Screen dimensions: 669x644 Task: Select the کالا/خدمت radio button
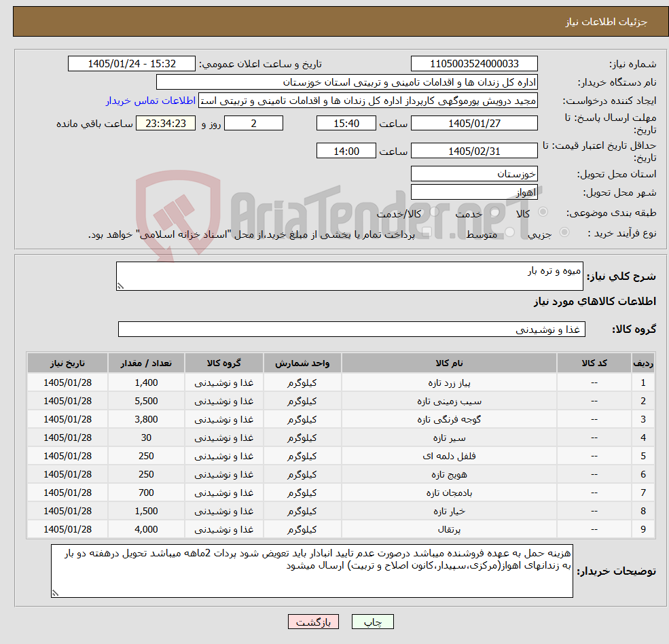coord(434,212)
